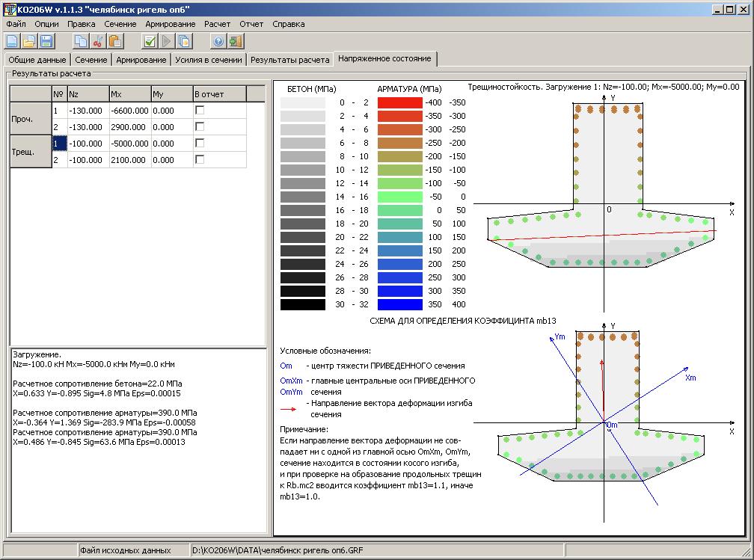Click the Paste clipboard icon

114,41
